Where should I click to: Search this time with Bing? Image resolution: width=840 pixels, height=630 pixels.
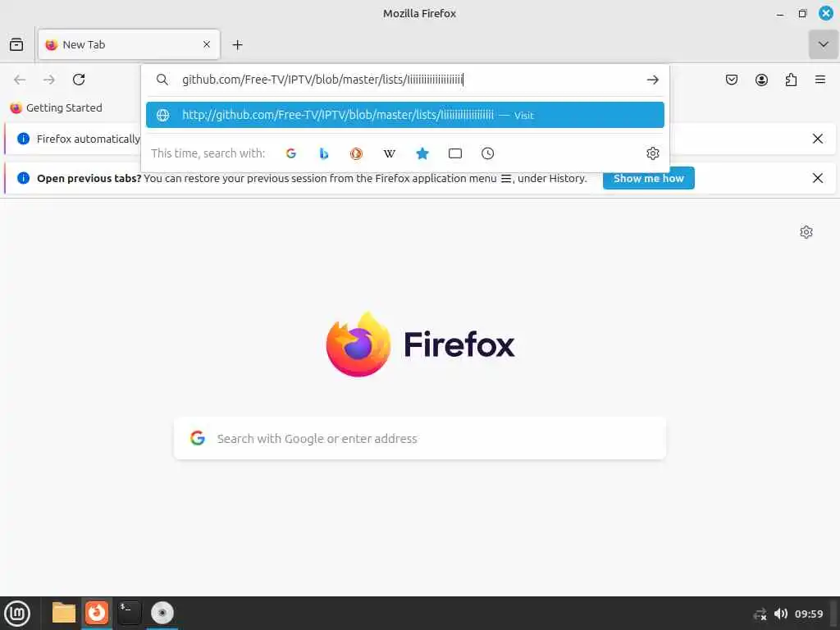point(323,153)
